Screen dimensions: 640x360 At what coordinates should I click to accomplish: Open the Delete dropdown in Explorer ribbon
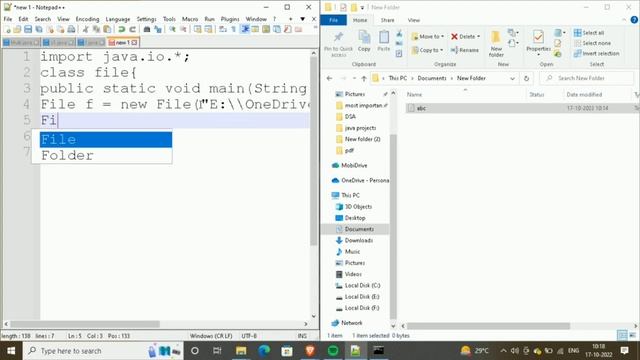[466, 36]
